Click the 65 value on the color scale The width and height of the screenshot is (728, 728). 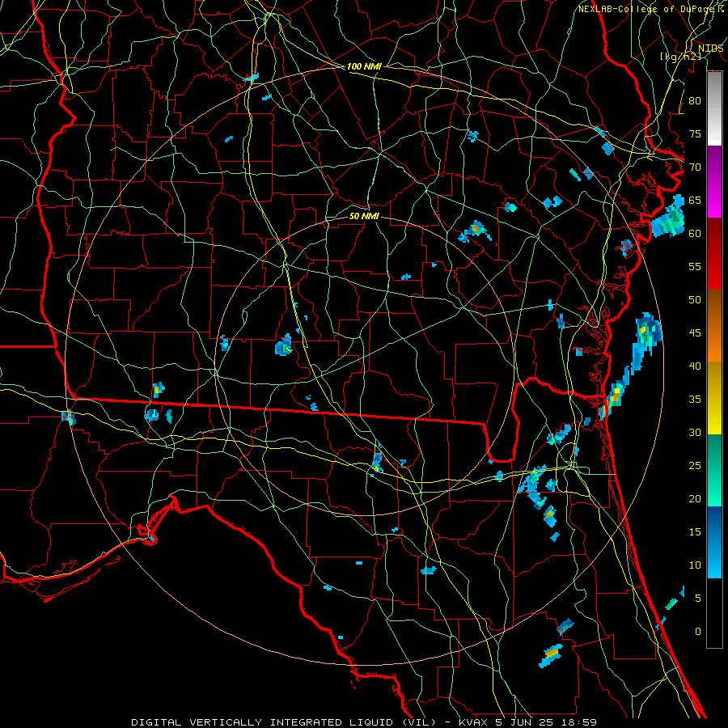(695, 200)
